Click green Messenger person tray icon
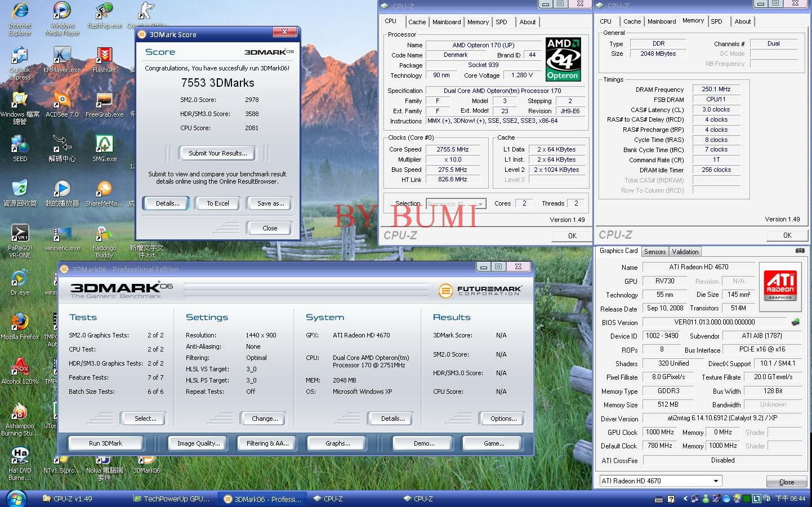 point(706,499)
